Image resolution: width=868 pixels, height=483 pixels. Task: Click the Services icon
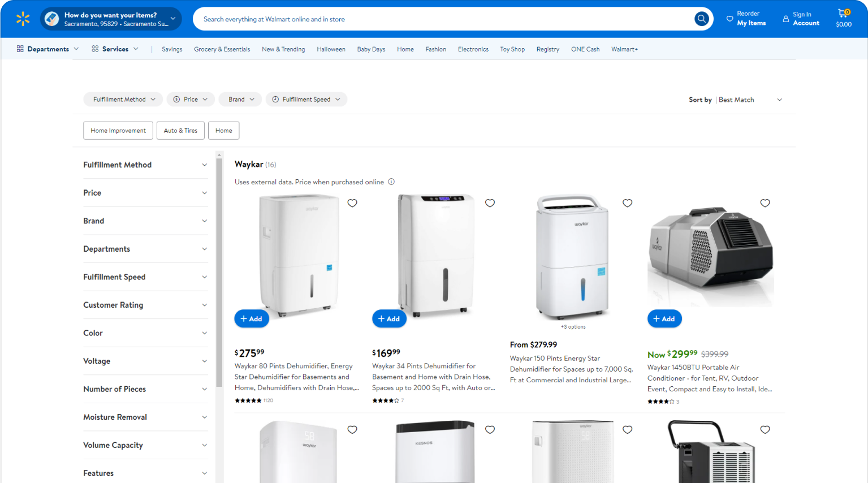(95, 49)
